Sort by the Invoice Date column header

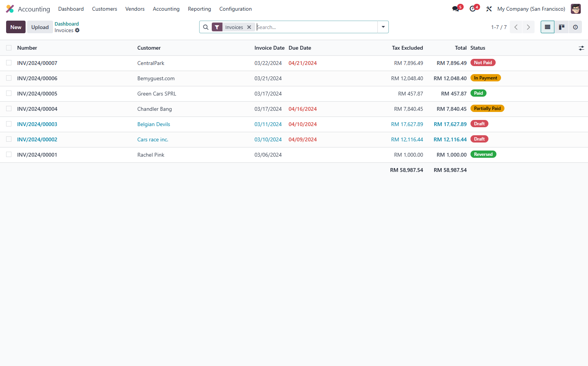pos(269,48)
